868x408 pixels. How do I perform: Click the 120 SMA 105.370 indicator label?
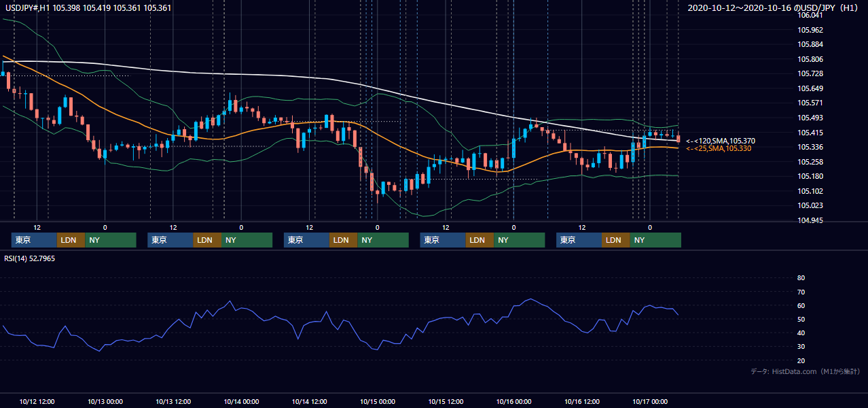click(720, 141)
